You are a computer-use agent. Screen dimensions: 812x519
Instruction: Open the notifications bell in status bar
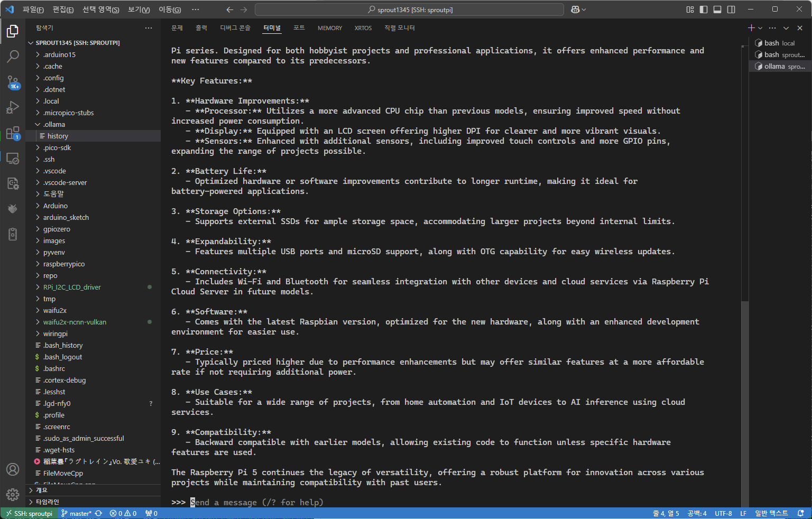[x=800, y=513]
